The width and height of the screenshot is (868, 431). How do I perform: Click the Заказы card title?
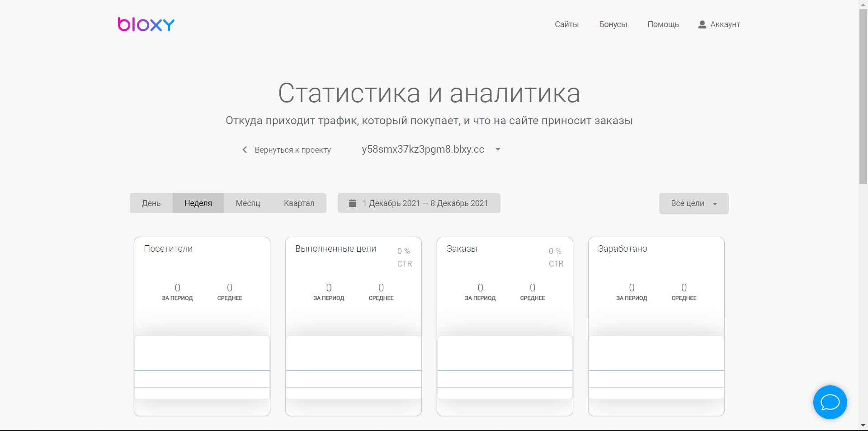[x=462, y=248]
